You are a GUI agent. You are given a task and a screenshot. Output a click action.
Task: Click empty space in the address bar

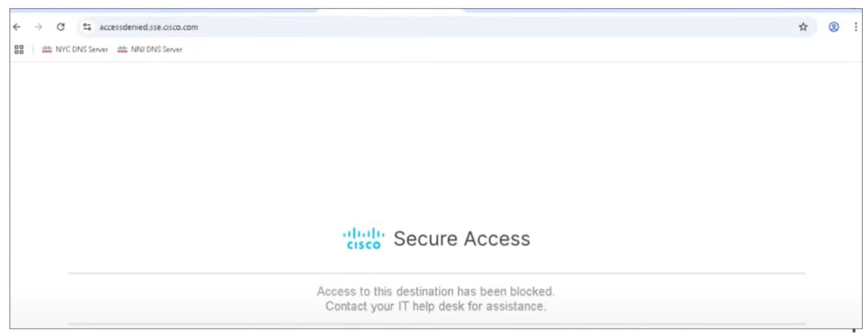pos(478,27)
